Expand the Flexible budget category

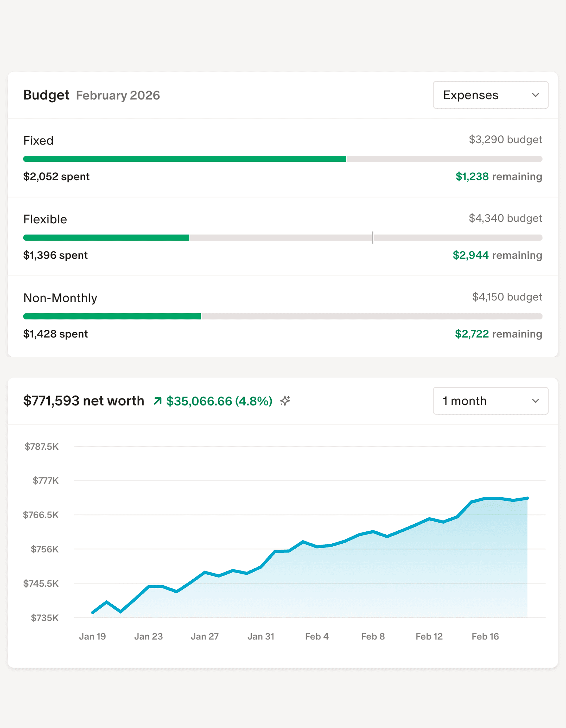pyautogui.click(x=45, y=219)
